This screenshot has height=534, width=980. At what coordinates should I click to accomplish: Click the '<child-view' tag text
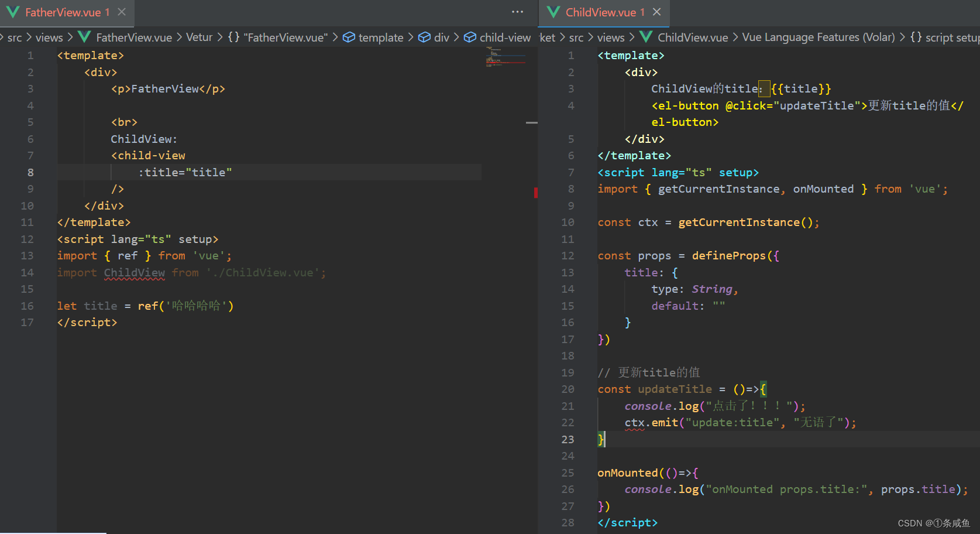point(148,155)
